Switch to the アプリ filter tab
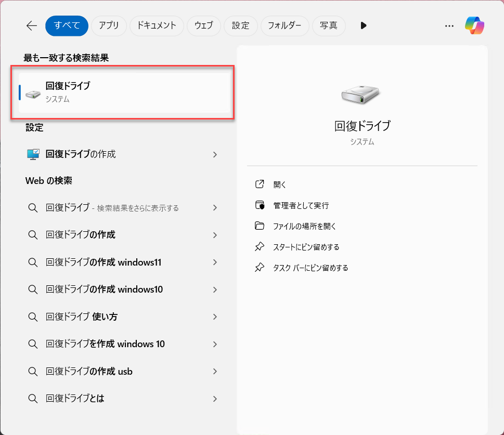The width and height of the screenshot is (504, 435). 109,25
